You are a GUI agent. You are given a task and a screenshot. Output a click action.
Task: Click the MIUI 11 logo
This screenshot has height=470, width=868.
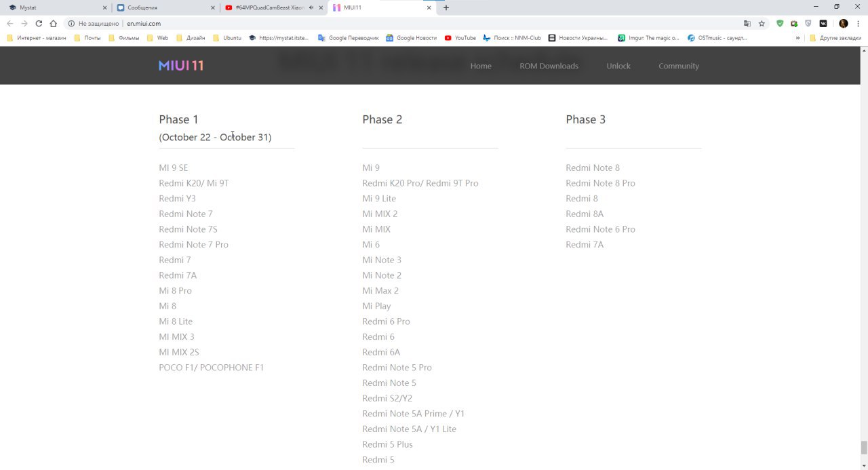(181, 66)
